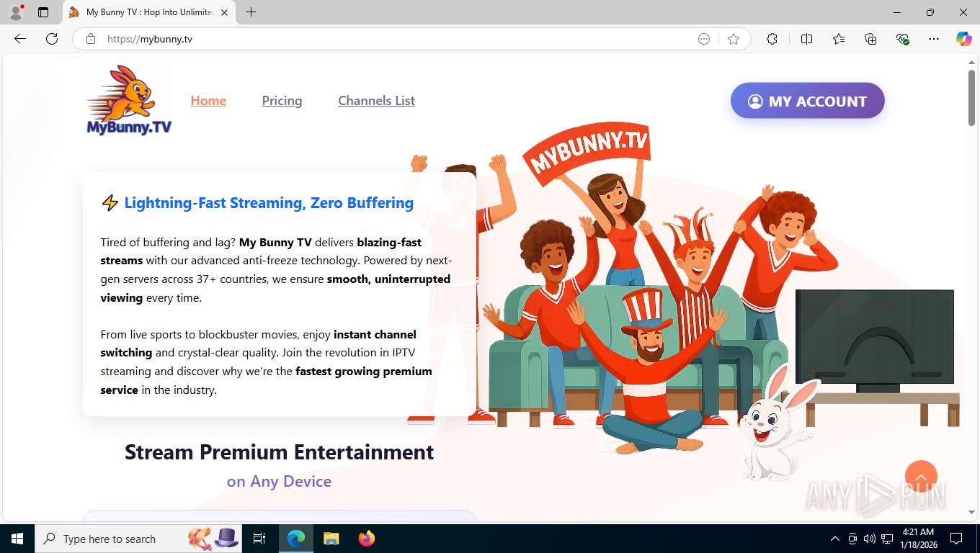Add this page to favorites star
Screen dimensions: 980x553
(734, 39)
